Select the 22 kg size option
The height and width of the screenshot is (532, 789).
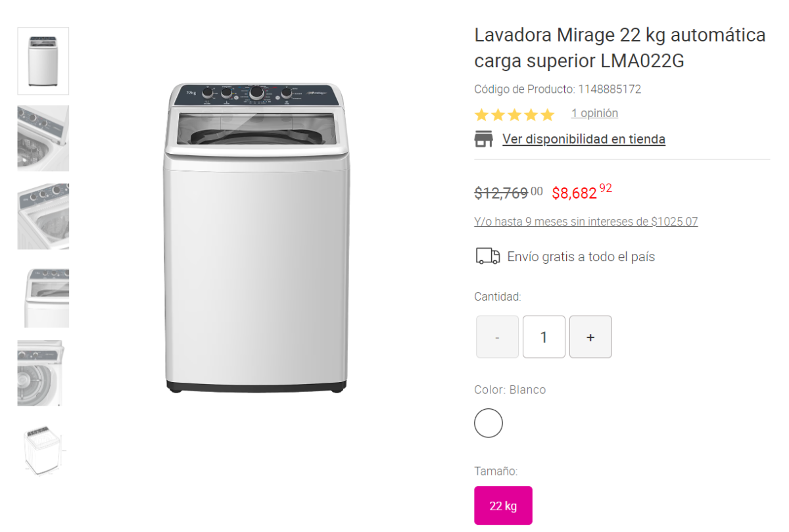[x=503, y=506]
